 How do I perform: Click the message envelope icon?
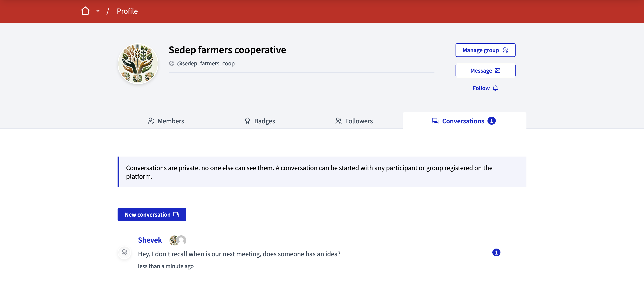[x=498, y=70]
